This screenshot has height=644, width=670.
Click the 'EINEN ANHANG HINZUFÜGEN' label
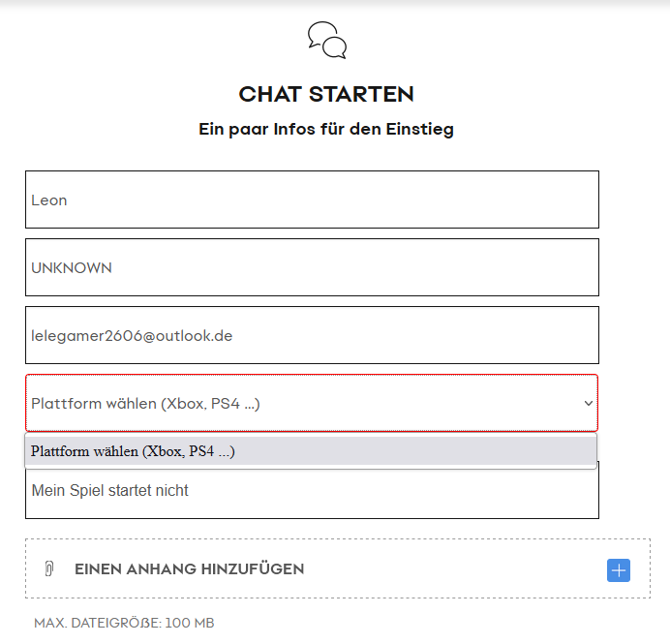[189, 569]
